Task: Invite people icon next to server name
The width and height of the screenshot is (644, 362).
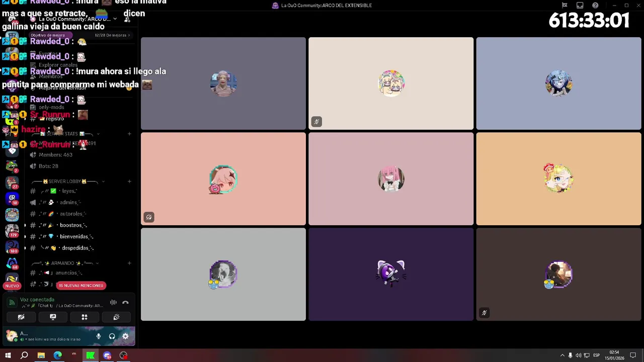Action: click(127, 19)
